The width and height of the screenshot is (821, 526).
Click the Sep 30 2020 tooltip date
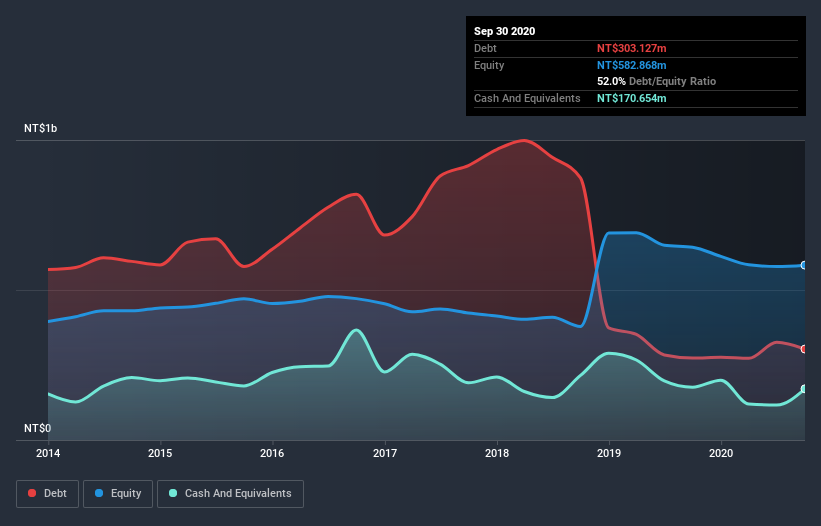point(504,31)
